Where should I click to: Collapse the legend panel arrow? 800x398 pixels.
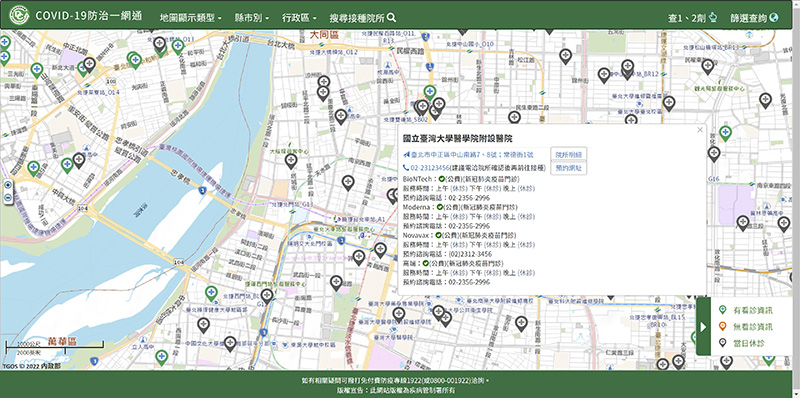[x=703, y=327]
